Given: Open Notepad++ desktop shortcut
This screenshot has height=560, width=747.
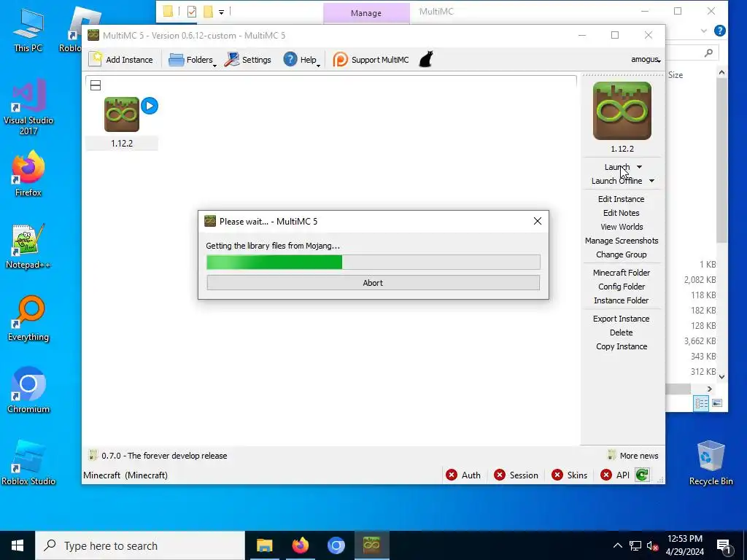Looking at the screenshot, I should click(x=28, y=246).
